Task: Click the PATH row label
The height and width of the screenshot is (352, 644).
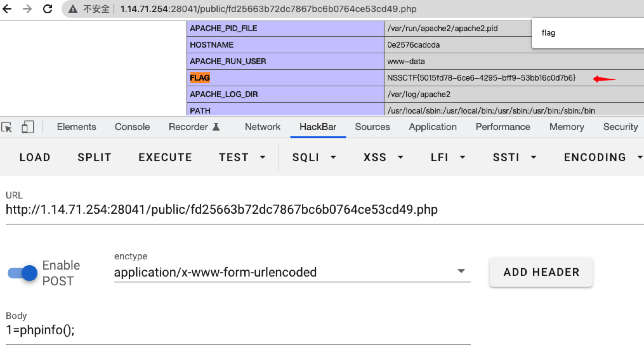Action: point(200,111)
